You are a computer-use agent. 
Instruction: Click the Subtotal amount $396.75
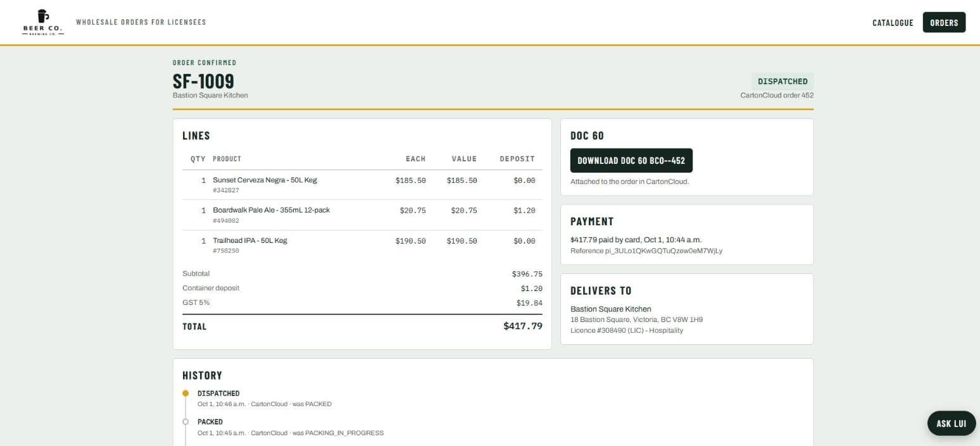(527, 274)
